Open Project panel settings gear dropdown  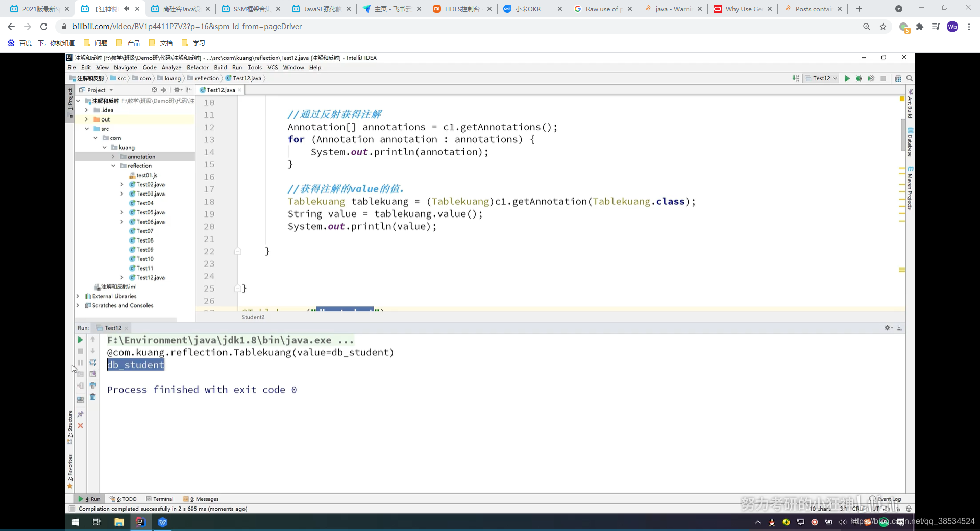pos(178,90)
